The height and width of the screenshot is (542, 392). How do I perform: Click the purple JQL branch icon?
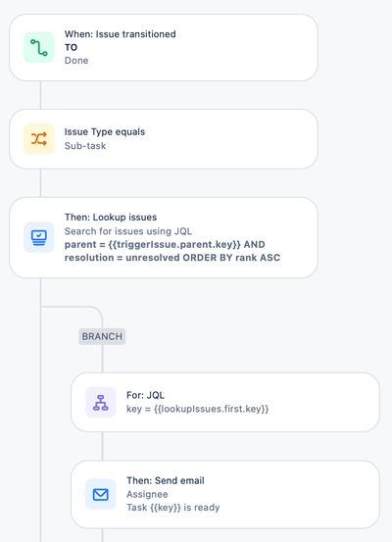[101, 402]
